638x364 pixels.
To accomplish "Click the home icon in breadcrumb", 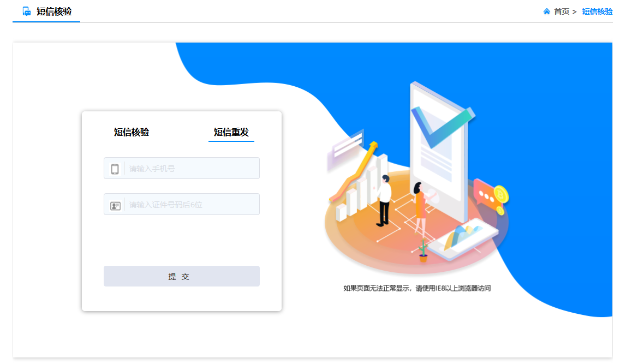I will point(546,11).
